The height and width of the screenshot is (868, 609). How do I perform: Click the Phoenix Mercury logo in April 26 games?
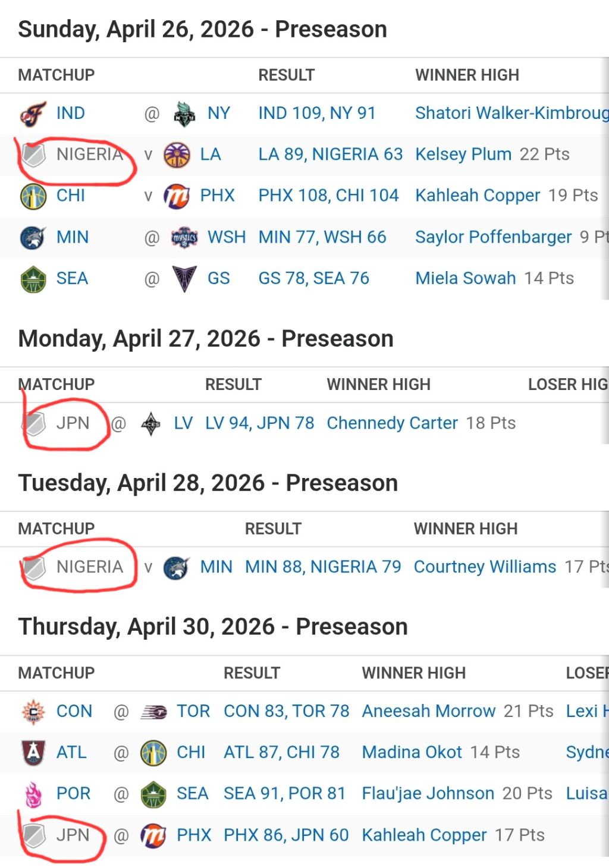(x=177, y=196)
